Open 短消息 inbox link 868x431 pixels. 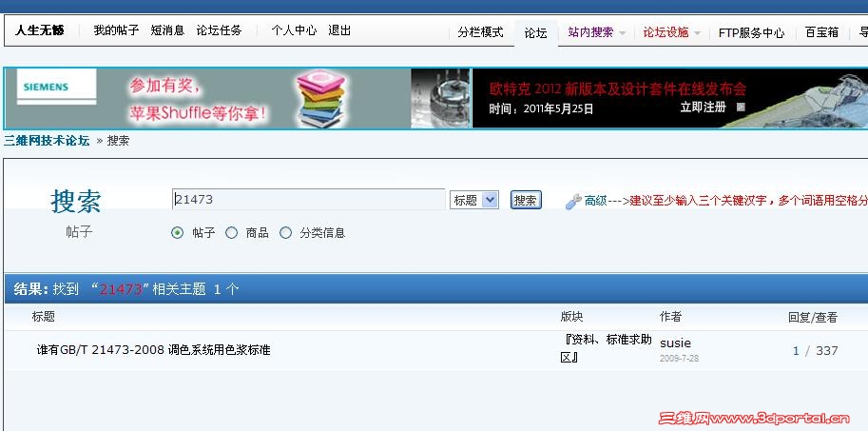pos(167,30)
